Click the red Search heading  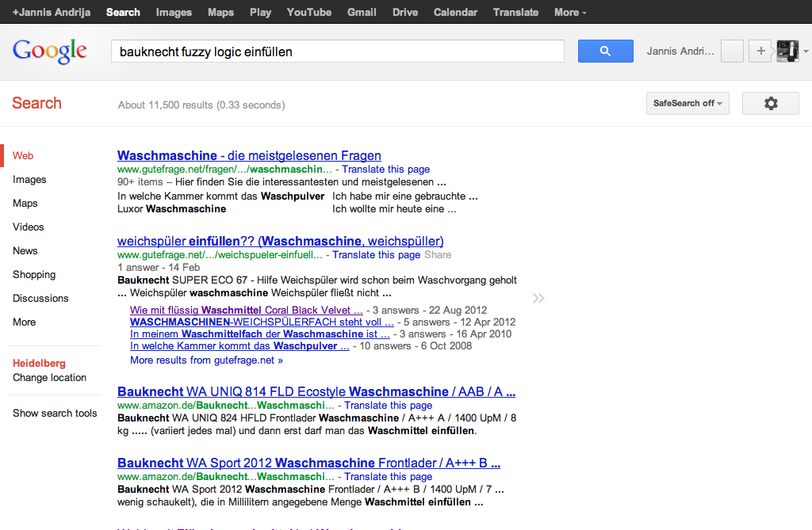point(36,103)
